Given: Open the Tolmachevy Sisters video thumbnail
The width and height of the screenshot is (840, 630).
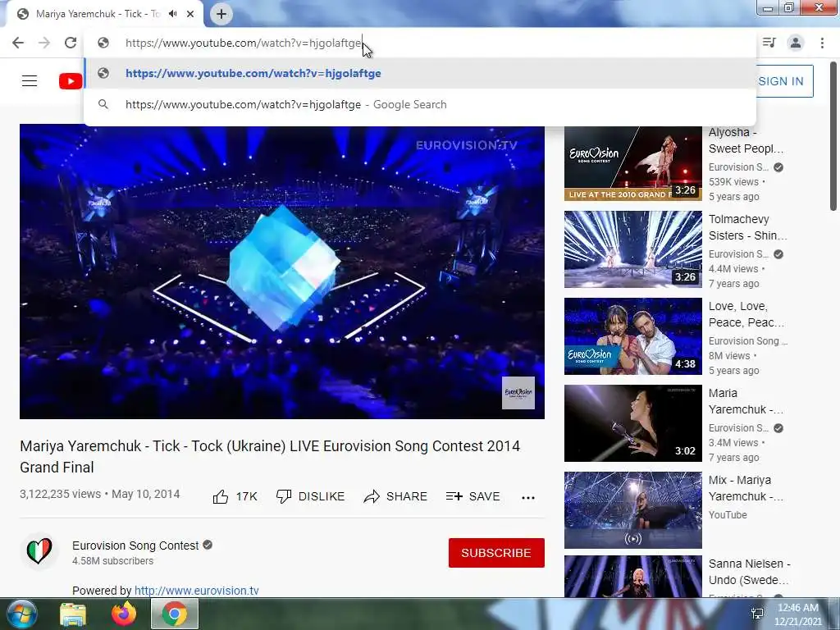Looking at the screenshot, I should [632, 249].
